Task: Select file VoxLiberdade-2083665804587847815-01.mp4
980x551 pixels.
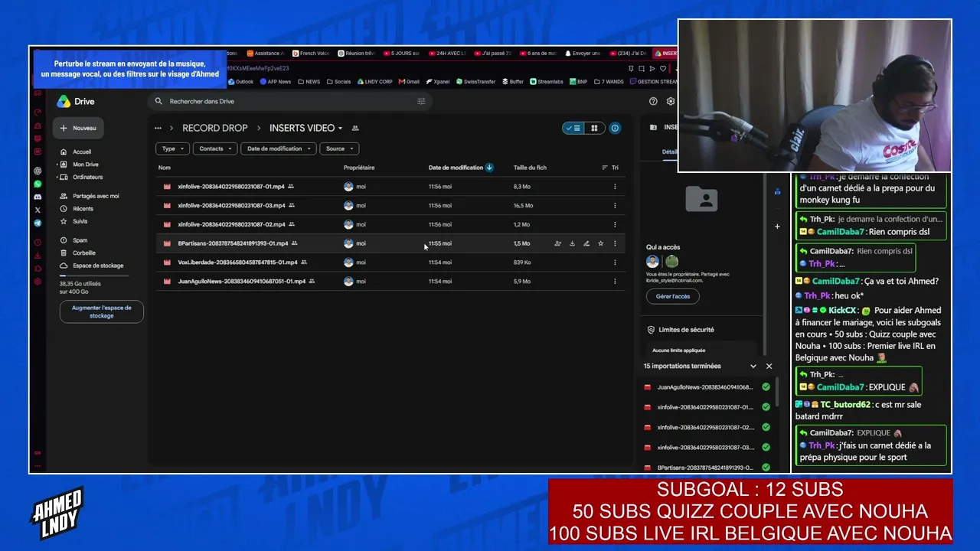Action: click(237, 262)
